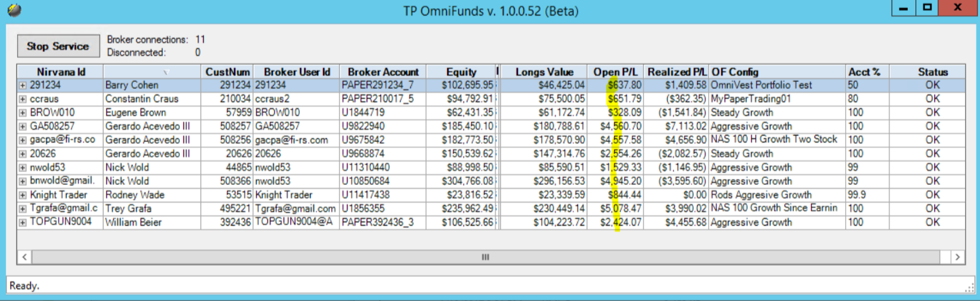Expand the 20626 row
980x301 pixels.
pyautogui.click(x=22, y=154)
